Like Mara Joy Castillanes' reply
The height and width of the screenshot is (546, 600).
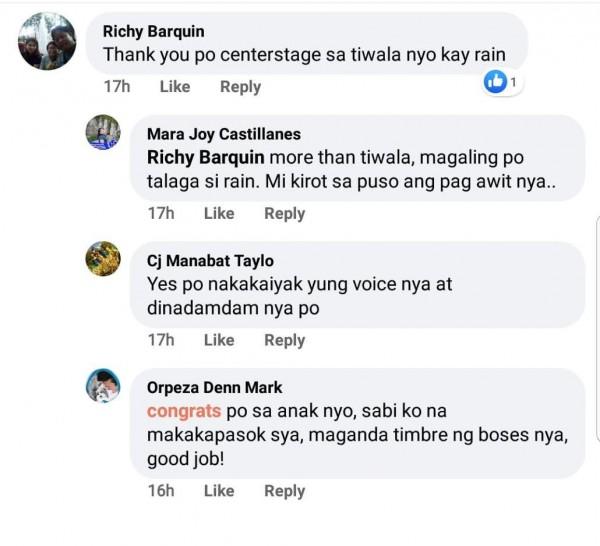coord(219,213)
